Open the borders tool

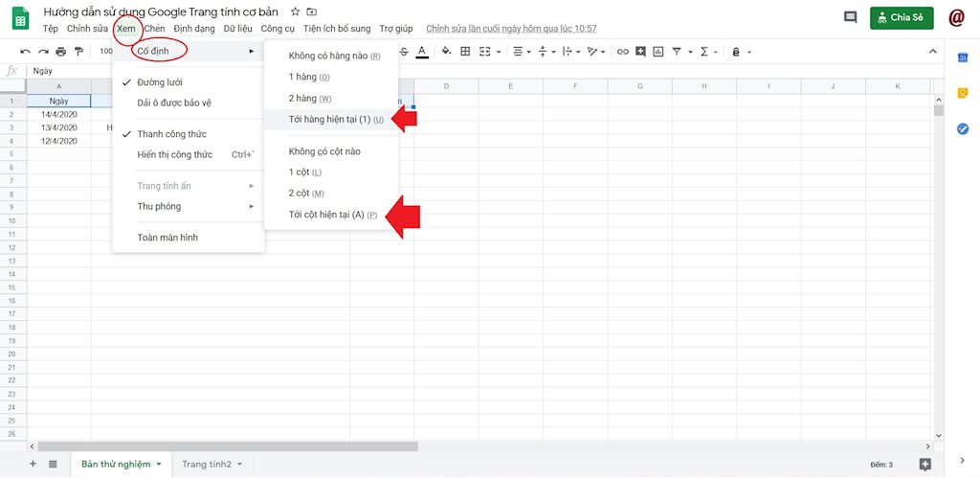[465, 52]
